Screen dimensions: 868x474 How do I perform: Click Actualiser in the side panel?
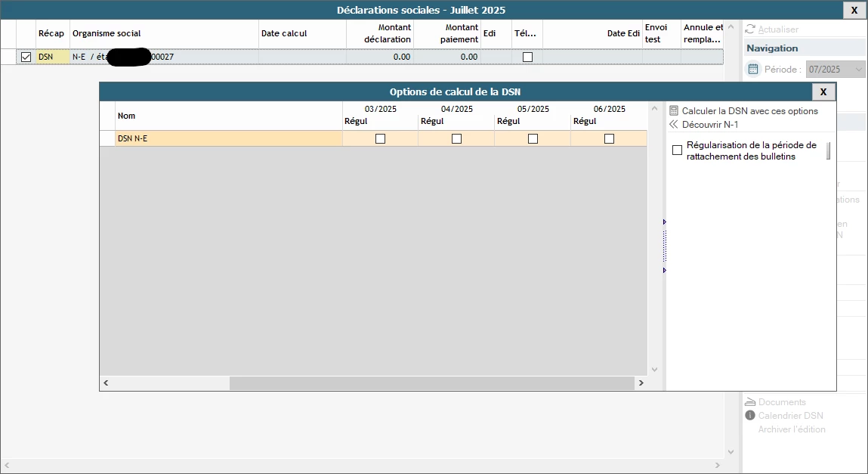tap(778, 29)
